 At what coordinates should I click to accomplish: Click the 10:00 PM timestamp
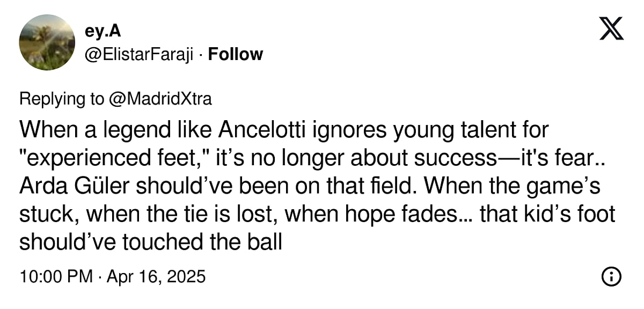point(56,277)
